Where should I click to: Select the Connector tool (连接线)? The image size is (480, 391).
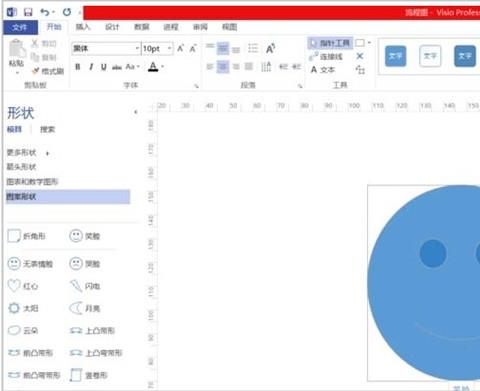pyautogui.click(x=326, y=57)
